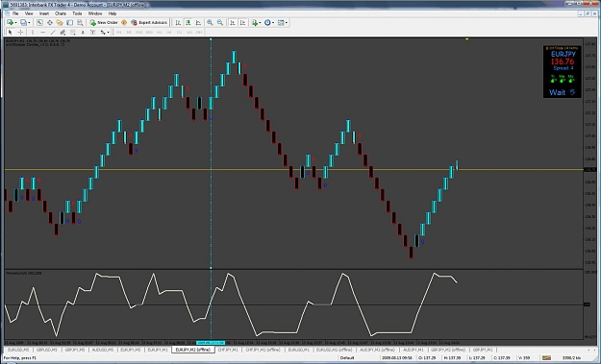Open the chart Templates icon
Image resolution: width=601 pixels, height=364 pixels.
pos(281,23)
